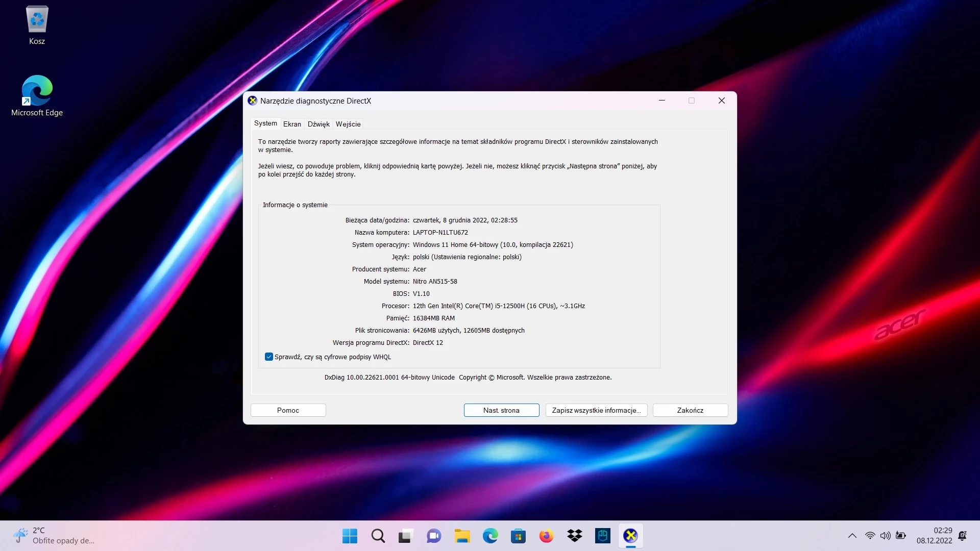Screen dimensions: 980x551
Task: Click the DxDiag 10.00.22621.0001 version text
Action: pyautogui.click(x=389, y=378)
